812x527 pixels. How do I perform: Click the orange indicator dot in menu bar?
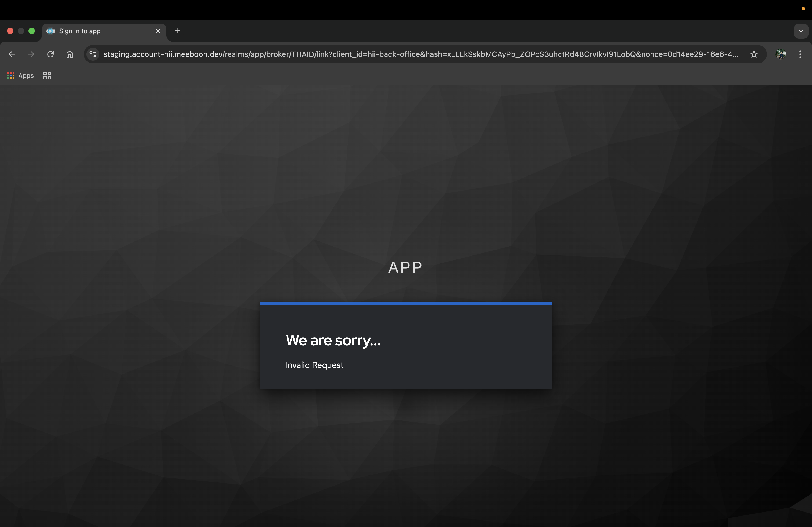[x=803, y=9]
